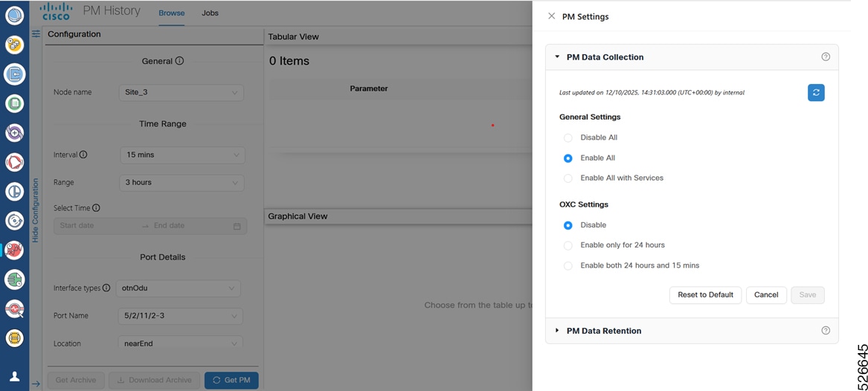This screenshot has width=868, height=391.
Task: Click the Save button
Action: [808, 295]
